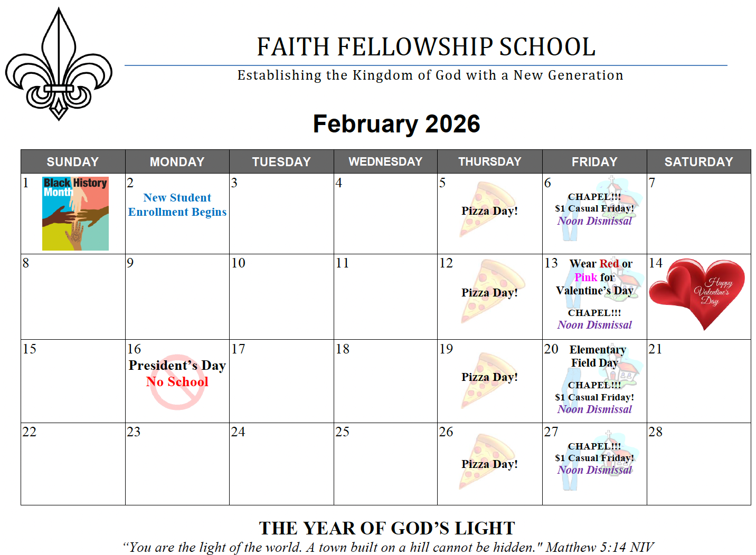Click Noon Dismissal text on February 27
Screen dimensions: 756x555
(x=594, y=470)
